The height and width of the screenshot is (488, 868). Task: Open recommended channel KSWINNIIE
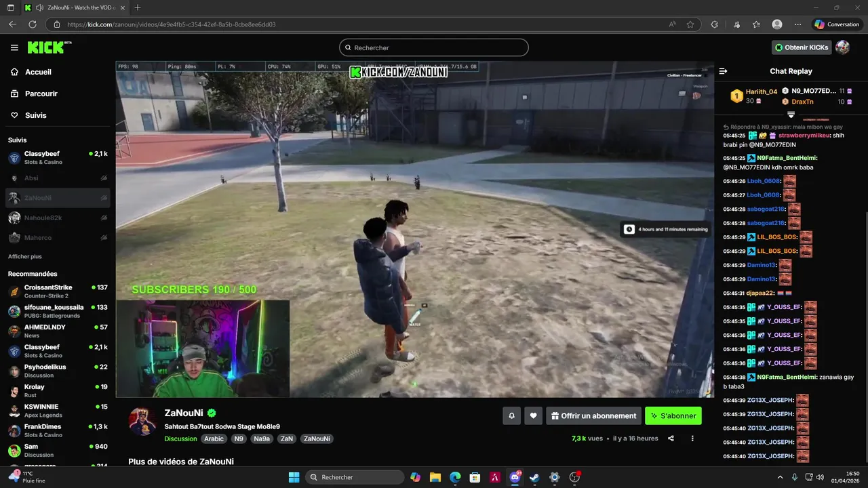point(58,411)
